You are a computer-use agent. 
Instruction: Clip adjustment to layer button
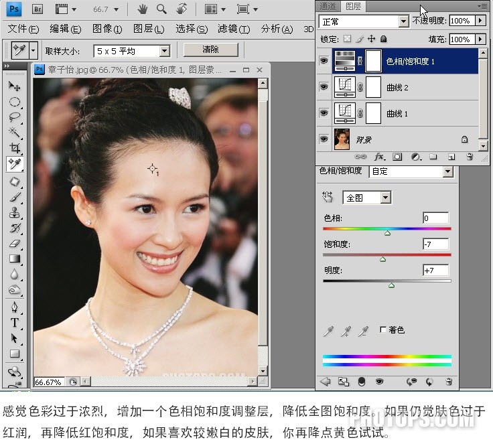[362, 381]
